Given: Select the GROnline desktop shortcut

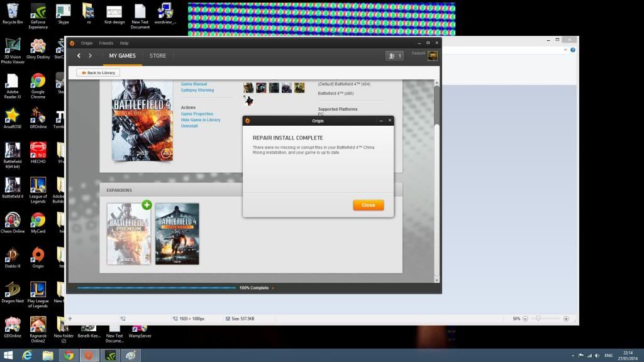Looking at the screenshot, I should pos(38,119).
